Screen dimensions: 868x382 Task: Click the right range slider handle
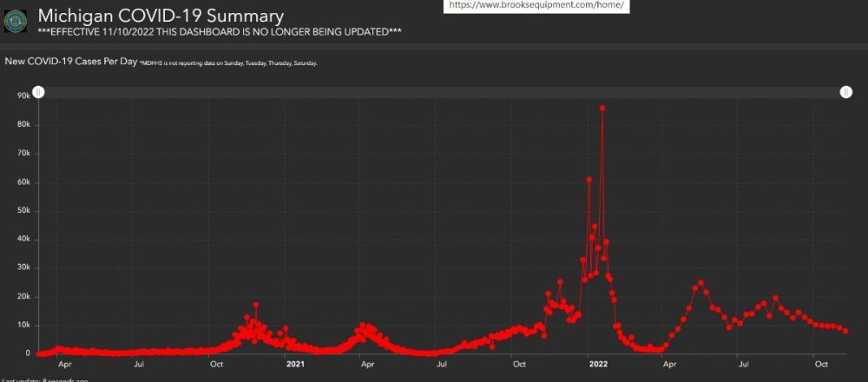click(x=846, y=93)
